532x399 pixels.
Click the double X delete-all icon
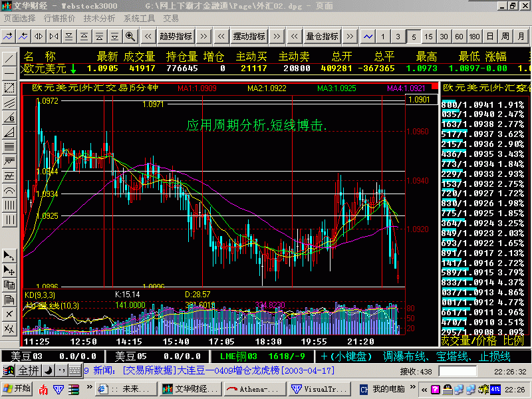9,329
